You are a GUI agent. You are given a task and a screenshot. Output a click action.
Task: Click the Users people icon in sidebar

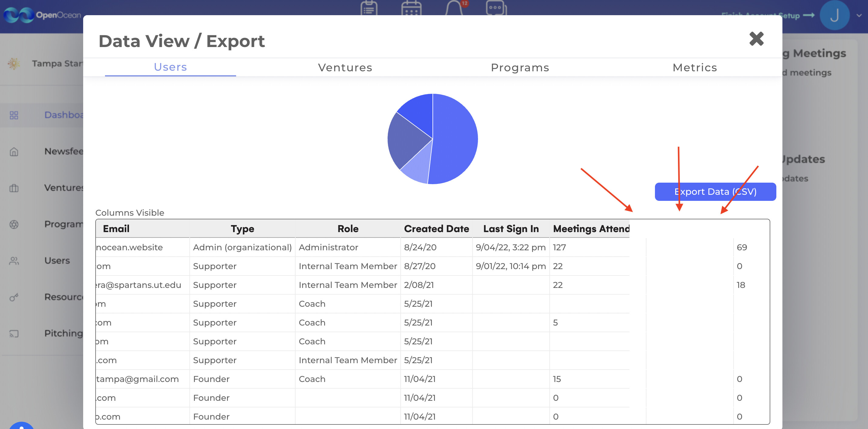point(14,261)
